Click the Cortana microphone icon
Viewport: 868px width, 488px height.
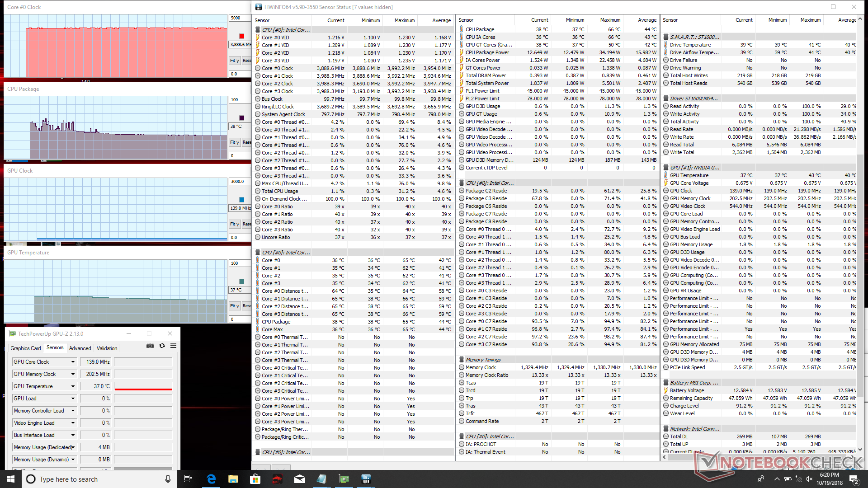pyautogui.click(x=168, y=479)
